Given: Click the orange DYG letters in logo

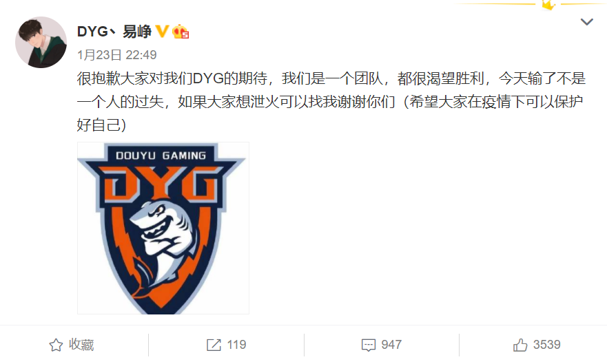Looking at the screenshot, I should pyautogui.click(x=161, y=184).
